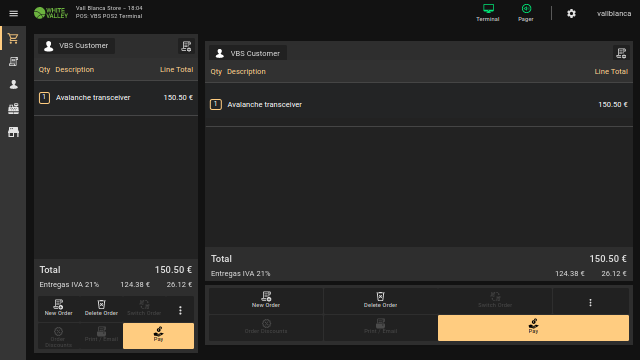The width and height of the screenshot is (640, 360).
Task: Click add-order icon in right panel header
Action: [x=621, y=53]
